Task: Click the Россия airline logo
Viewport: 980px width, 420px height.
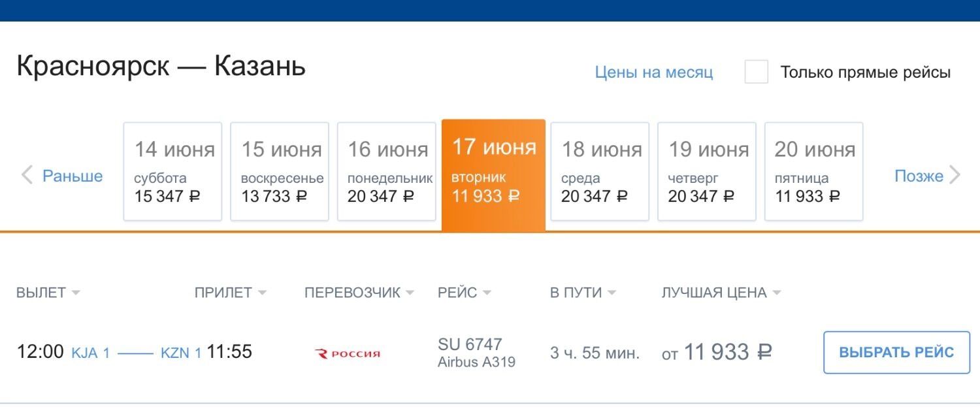Action: (x=348, y=353)
